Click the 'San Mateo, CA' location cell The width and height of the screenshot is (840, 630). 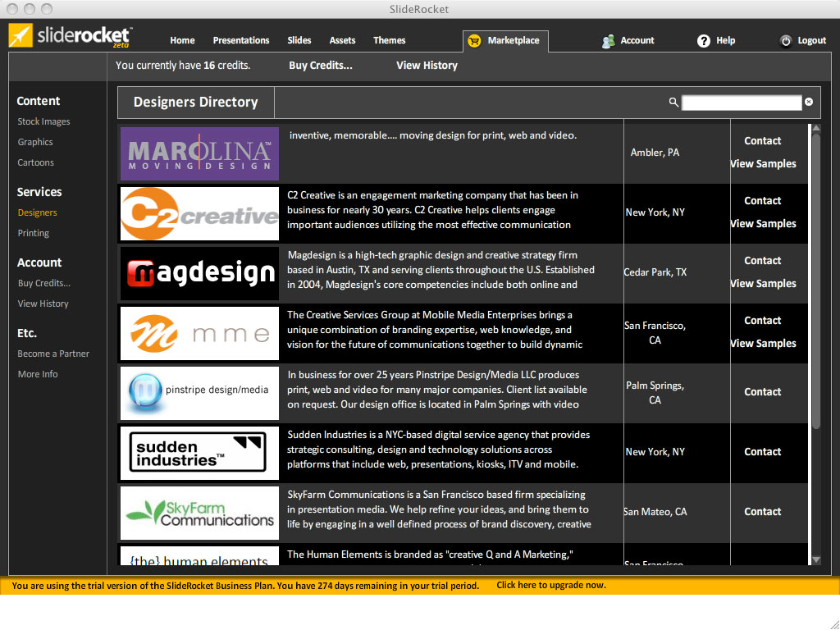[x=655, y=512]
